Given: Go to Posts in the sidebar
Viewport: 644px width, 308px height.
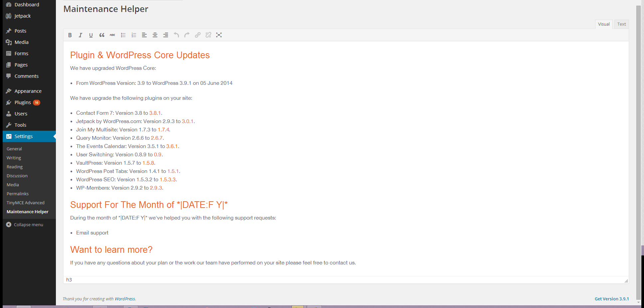Looking at the screenshot, I should tap(29, 31).
